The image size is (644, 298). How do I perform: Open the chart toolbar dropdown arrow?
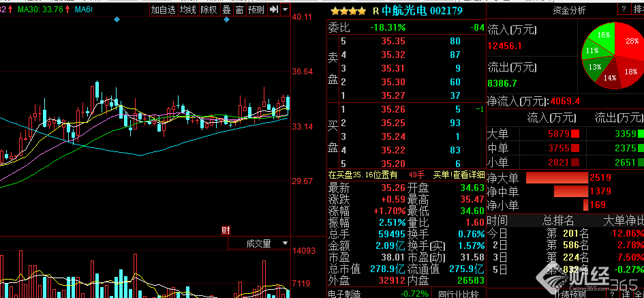point(286,10)
